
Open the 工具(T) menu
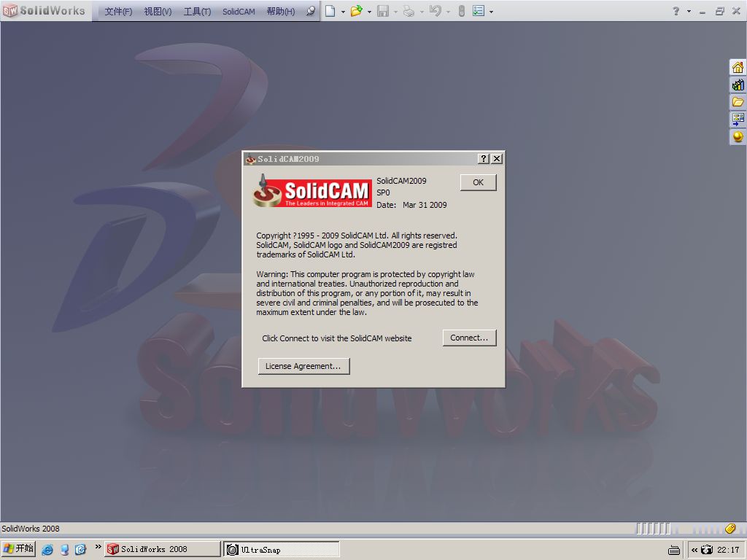[197, 12]
